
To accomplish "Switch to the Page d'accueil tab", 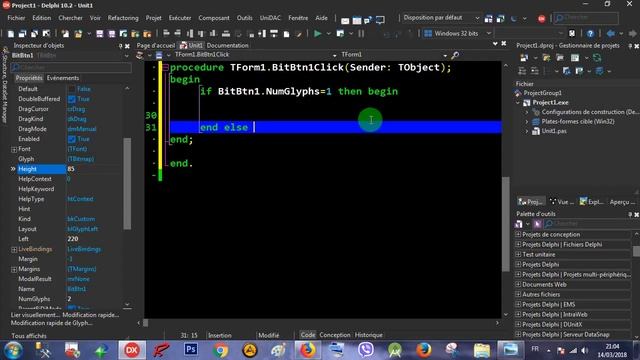I will click(155, 45).
